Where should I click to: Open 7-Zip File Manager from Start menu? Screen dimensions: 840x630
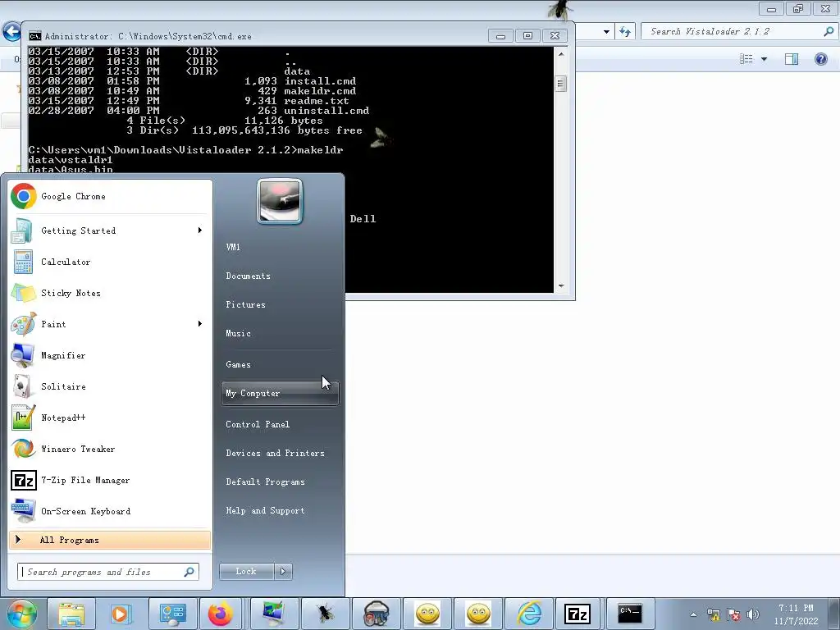click(x=110, y=480)
